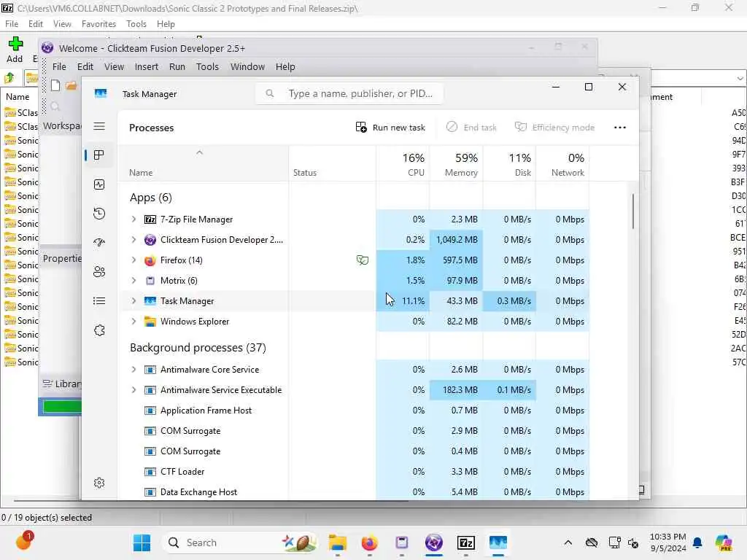Viewport: 747px width, 560px height.
Task: Expand Clickteam Fusion Developer process group
Action: [134, 239]
